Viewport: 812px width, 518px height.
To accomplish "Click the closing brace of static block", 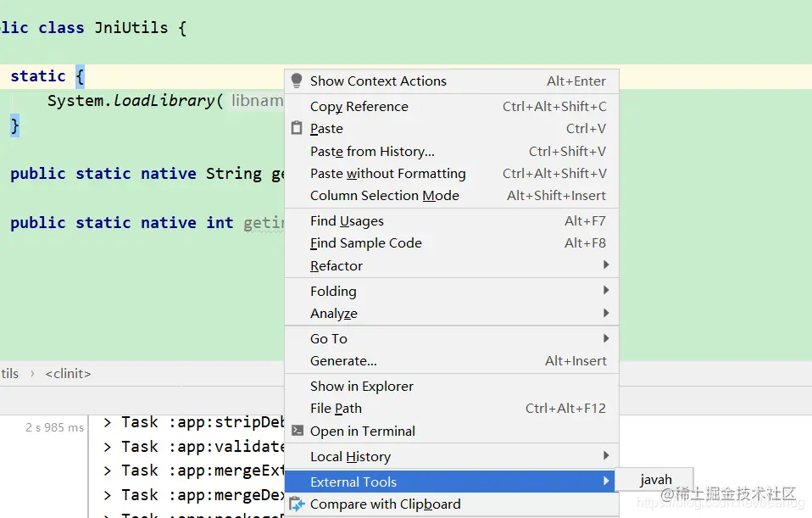I will [x=14, y=125].
